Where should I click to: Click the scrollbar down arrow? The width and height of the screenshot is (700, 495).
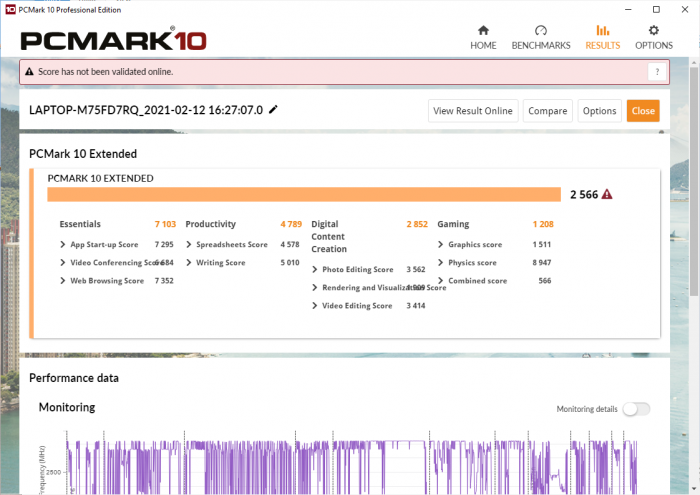693,489
